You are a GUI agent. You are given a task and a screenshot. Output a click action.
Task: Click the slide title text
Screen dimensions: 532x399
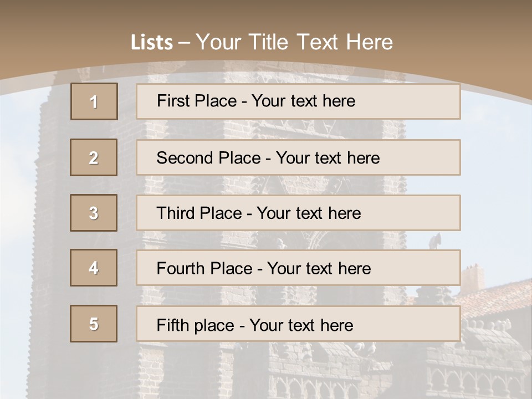tap(262, 42)
